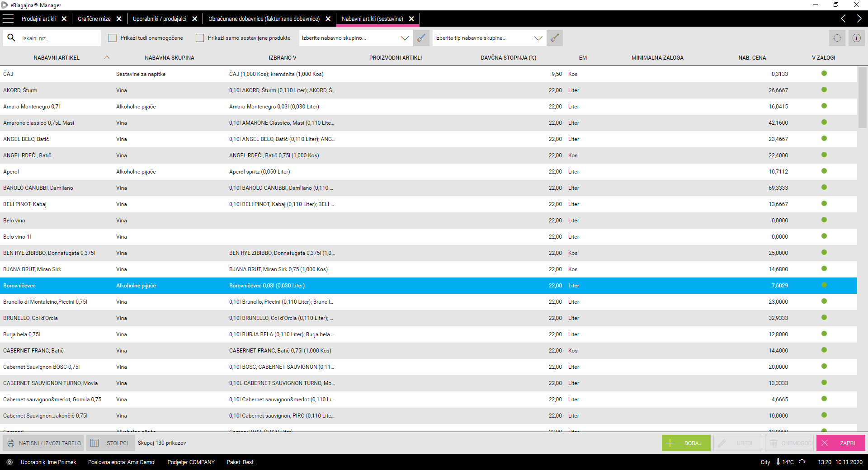Image resolution: width=868 pixels, height=470 pixels.
Task: Enable Prikaži tudi onemogočene checkbox
Action: pyautogui.click(x=113, y=38)
